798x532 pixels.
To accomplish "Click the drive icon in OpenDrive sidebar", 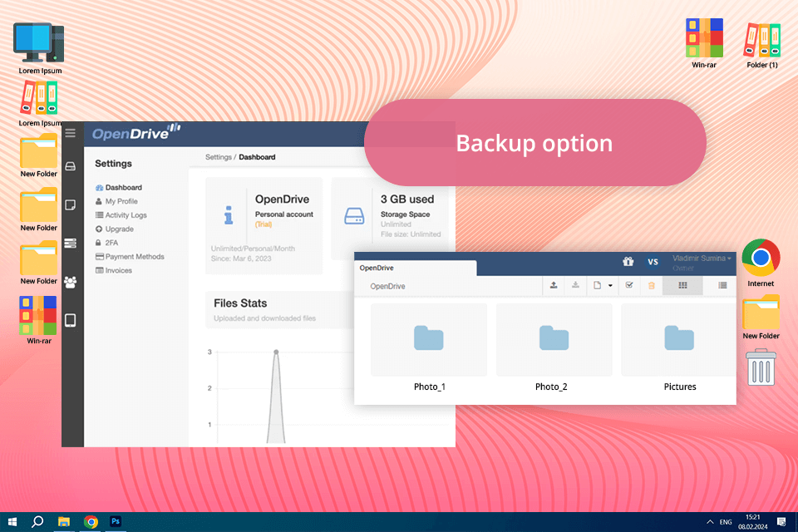I will pos(70,166).
